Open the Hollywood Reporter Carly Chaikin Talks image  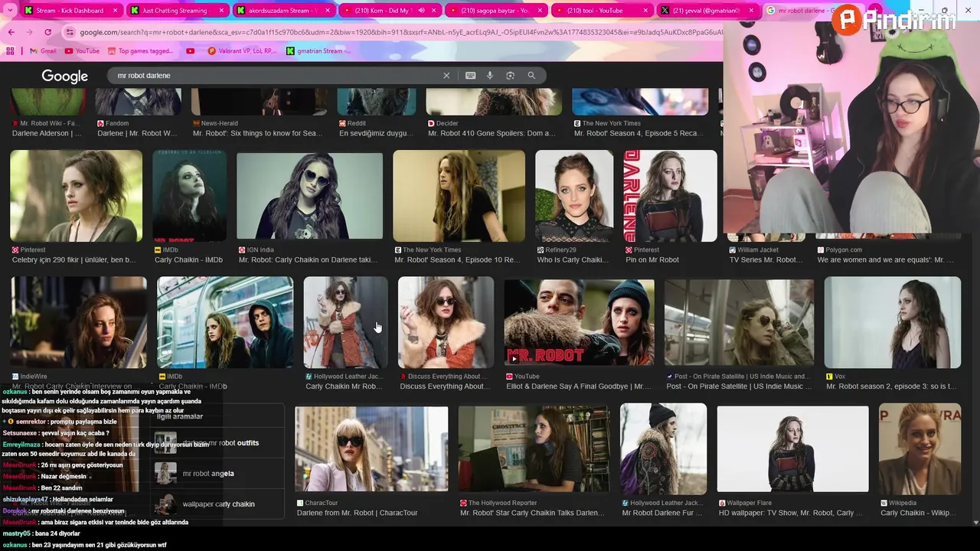pos(534,448)
